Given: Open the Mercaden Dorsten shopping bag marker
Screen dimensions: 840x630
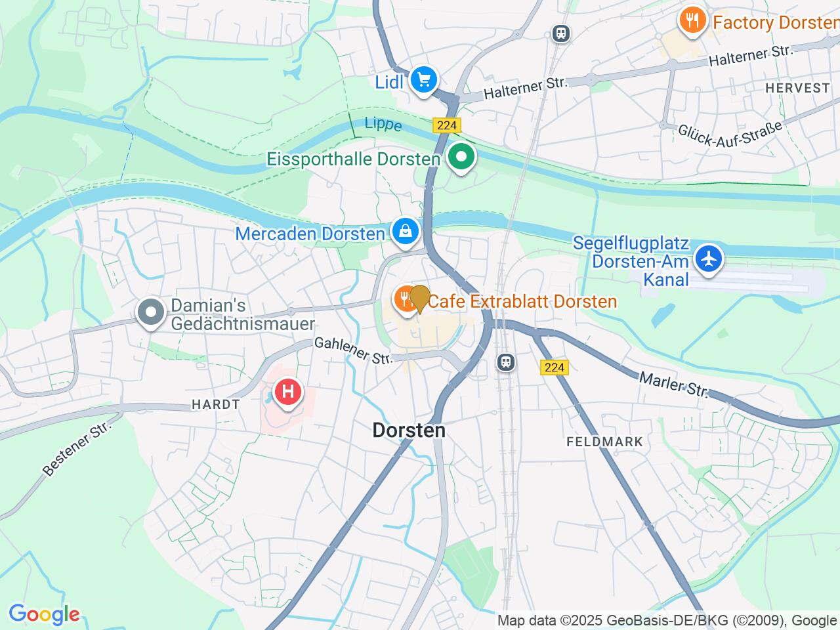Looking at the screenshot, I should [x=406, y=232].
